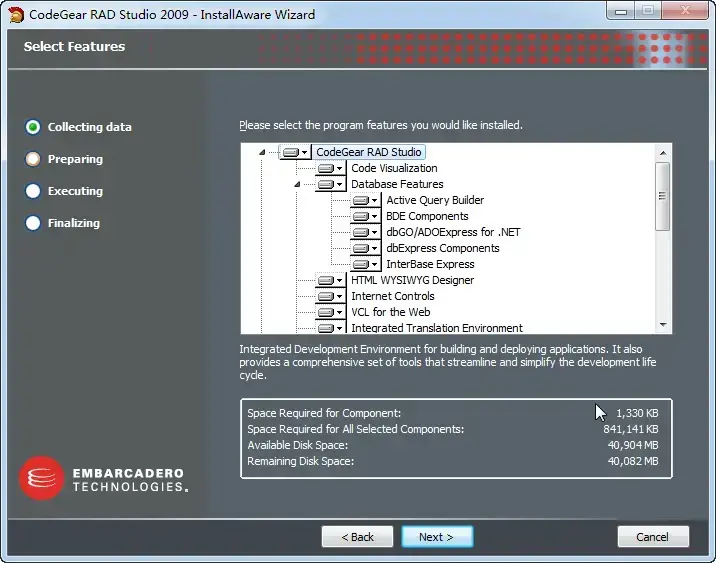Open HTML WYSIWYG Designer feature icon
The height and width of the screenshot is (563, 716).
click(330, 280)
